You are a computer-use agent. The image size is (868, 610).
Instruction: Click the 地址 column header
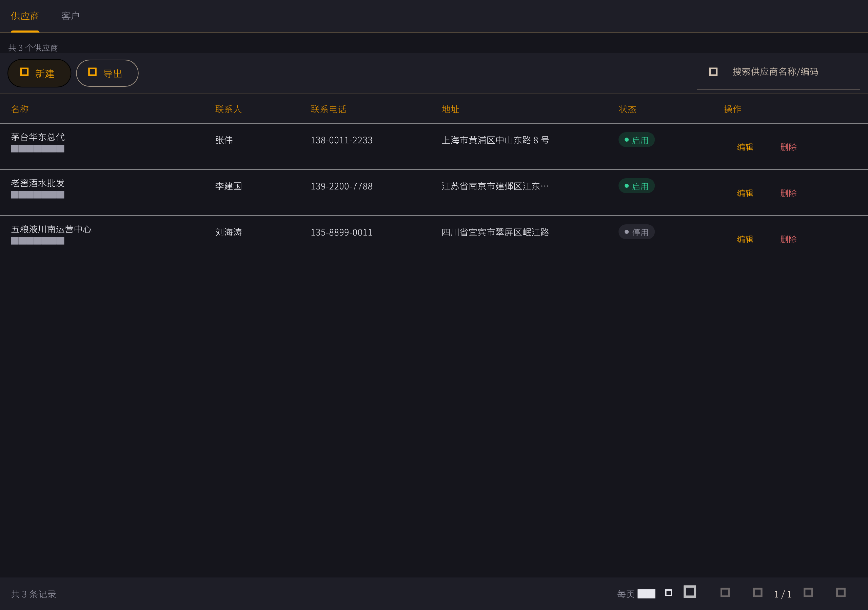[450, 109]
